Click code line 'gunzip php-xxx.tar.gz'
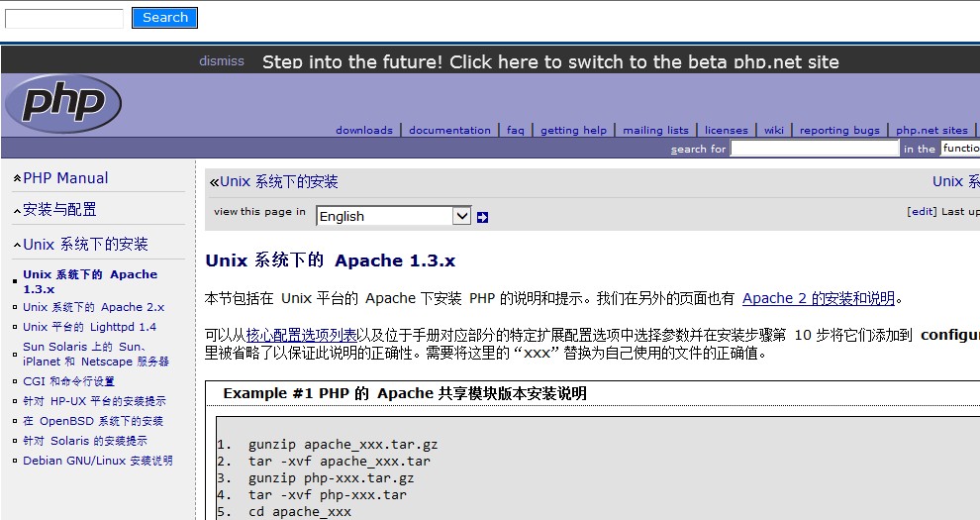The image size is (980, 520). pyautogui.click(x=331, y=478)
